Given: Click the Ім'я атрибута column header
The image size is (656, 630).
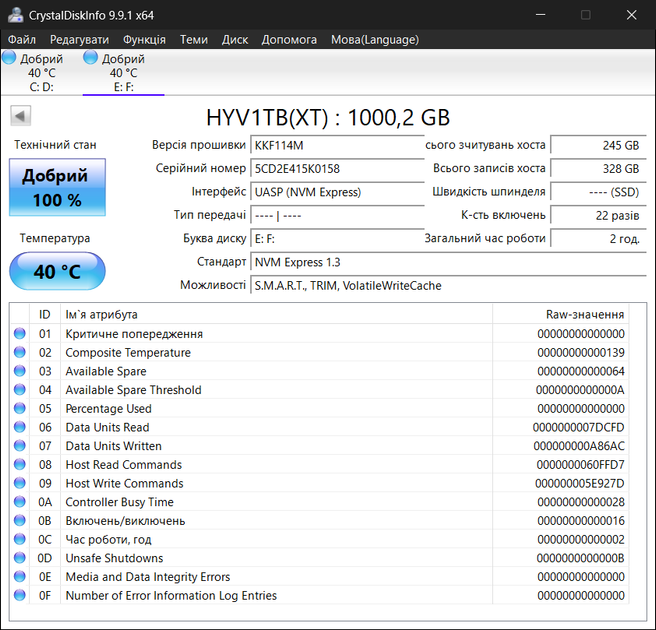Looking at the screenshot, I should point(276,314).
